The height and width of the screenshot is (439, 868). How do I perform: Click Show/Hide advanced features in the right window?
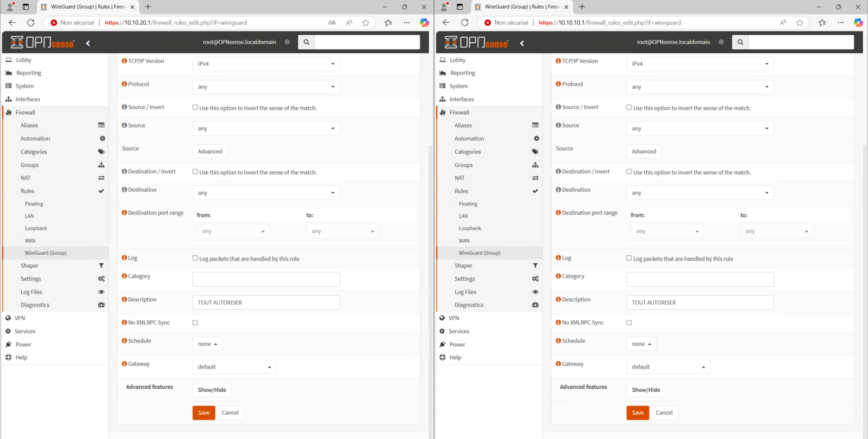[x=646, y=390]
